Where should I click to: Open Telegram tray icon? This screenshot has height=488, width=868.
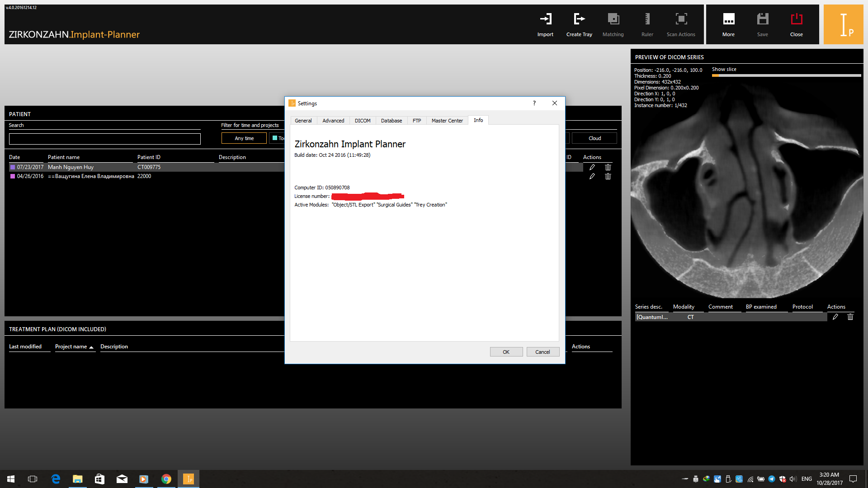[772, 479]
